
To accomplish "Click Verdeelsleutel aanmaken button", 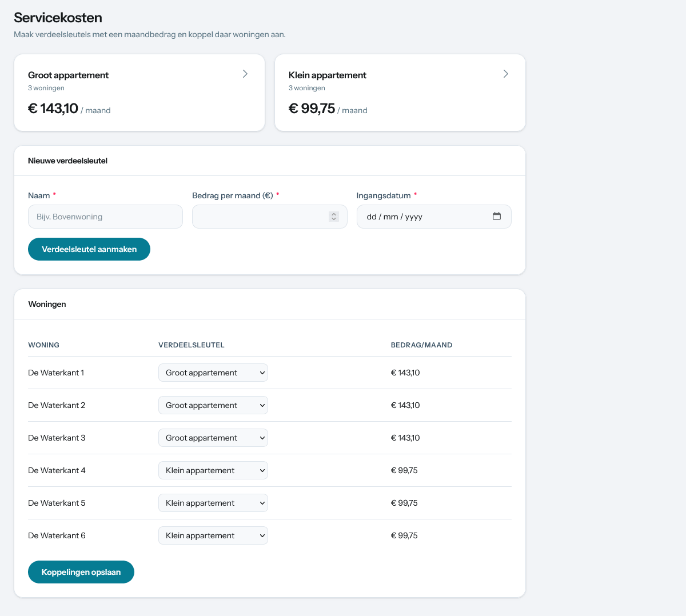I will tap(89, 249).
